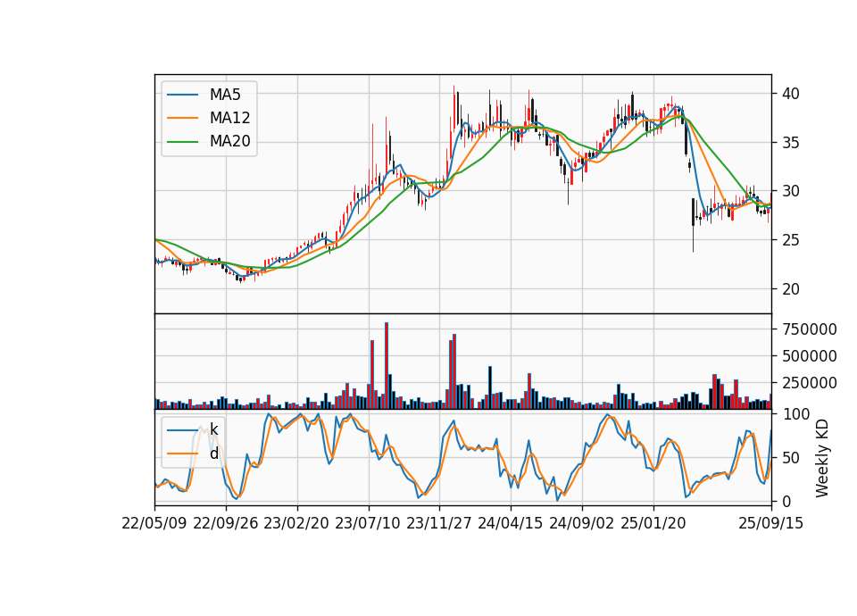
Task: Click the volume axis value 250000
Action: click(x=810, y=383)
